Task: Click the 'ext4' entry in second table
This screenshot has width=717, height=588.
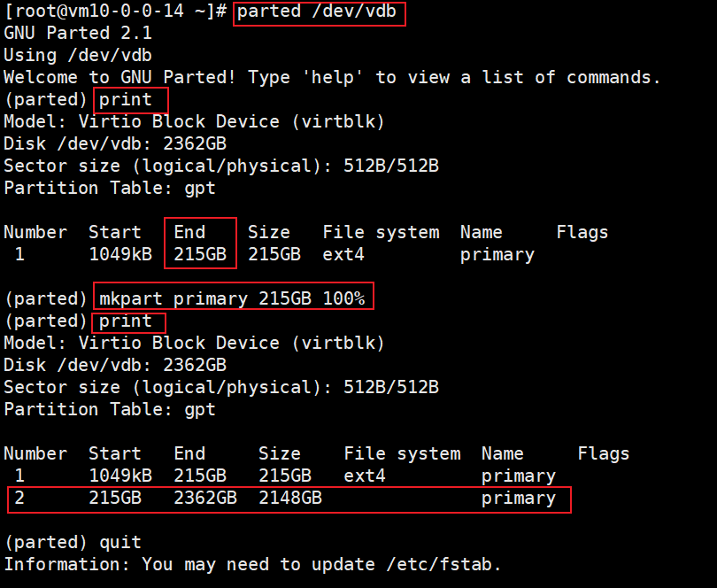Action: point(365,476)
